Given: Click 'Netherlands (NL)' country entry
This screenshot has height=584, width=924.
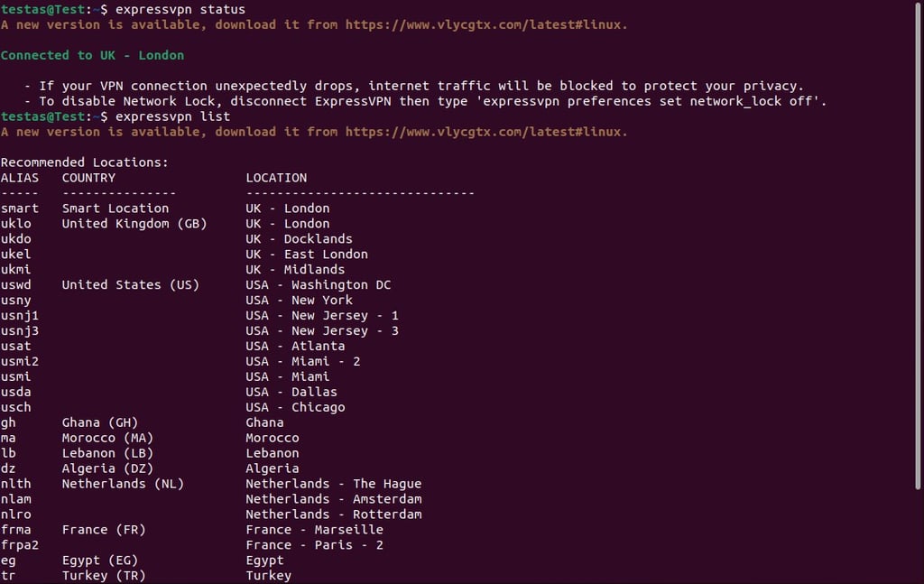Looking at the screenshot, I should pyautogui.click(x=123, y=485).
